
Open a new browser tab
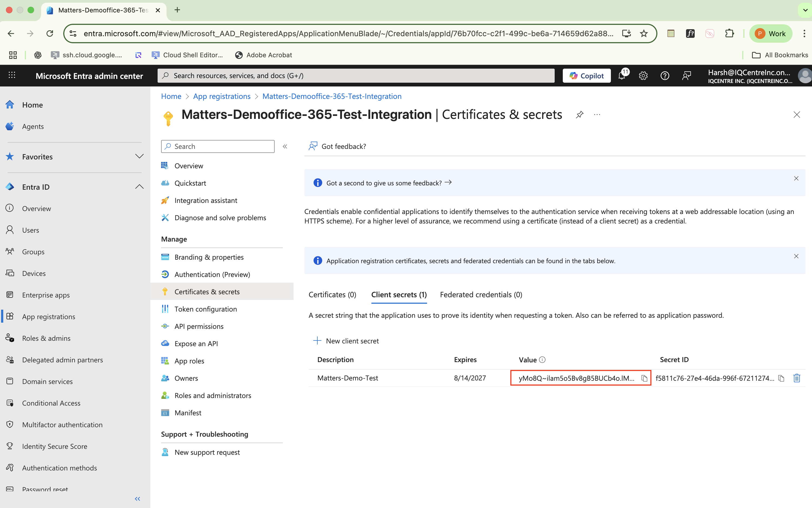pos(178,10)
